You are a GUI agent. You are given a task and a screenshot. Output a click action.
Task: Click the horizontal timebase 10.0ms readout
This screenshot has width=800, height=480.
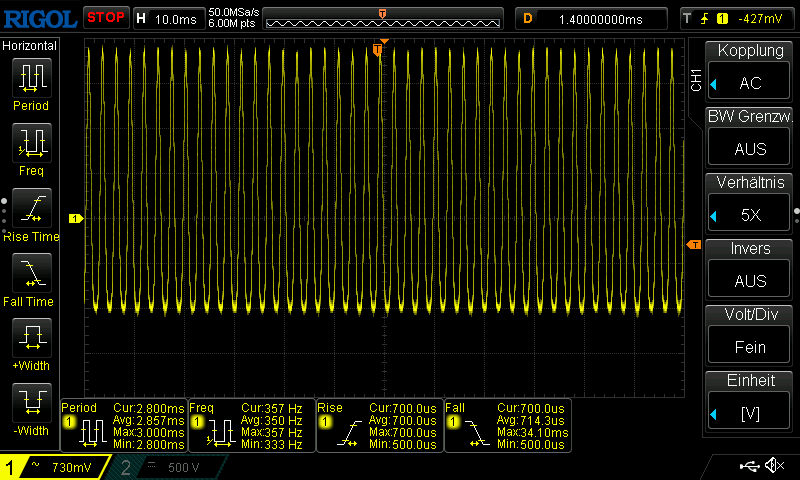coord(169,19)
